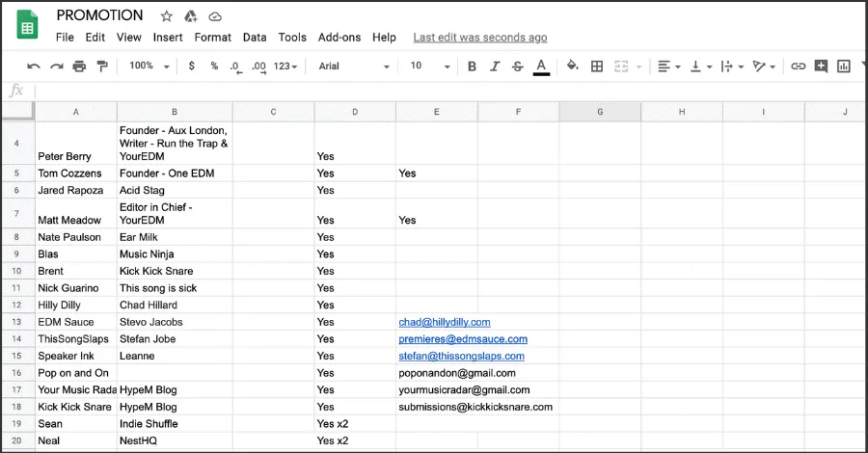Select column A header
868x453 pixels.
76,112
